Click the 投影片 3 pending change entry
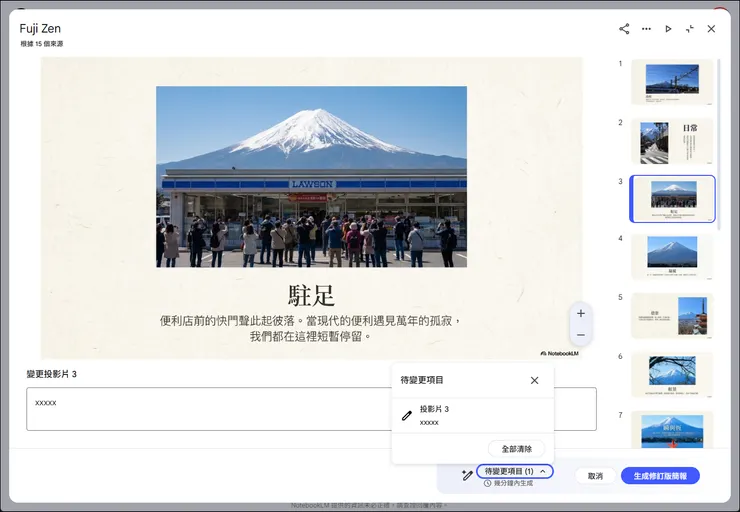Viewport: 740px width, 512px height. pyautogui.click(x=472, y=416)
